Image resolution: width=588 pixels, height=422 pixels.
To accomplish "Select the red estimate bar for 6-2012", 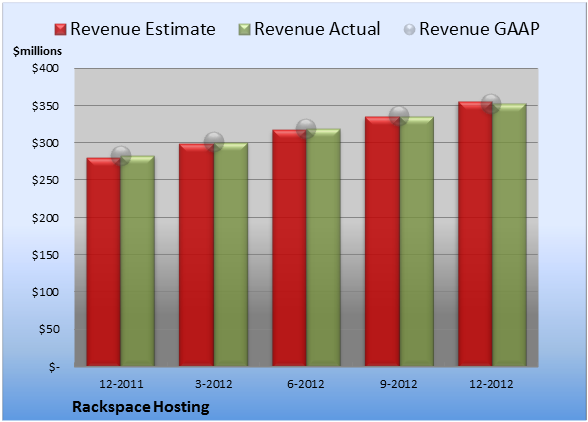I will point(289,248).
